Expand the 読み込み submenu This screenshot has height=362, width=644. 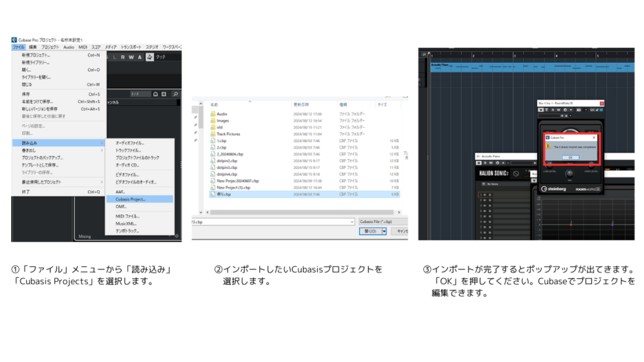click(59, 143)
